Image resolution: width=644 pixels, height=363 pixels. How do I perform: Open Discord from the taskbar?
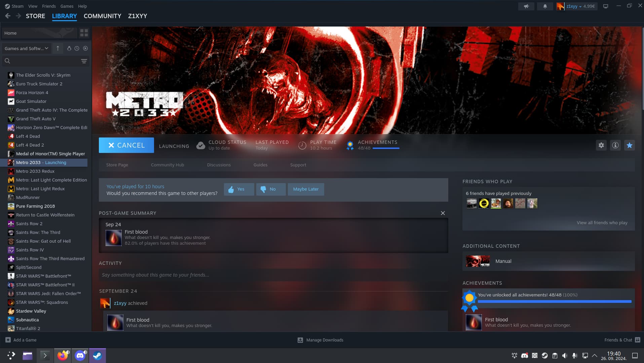pyautogui.click(x=80, y=356)
